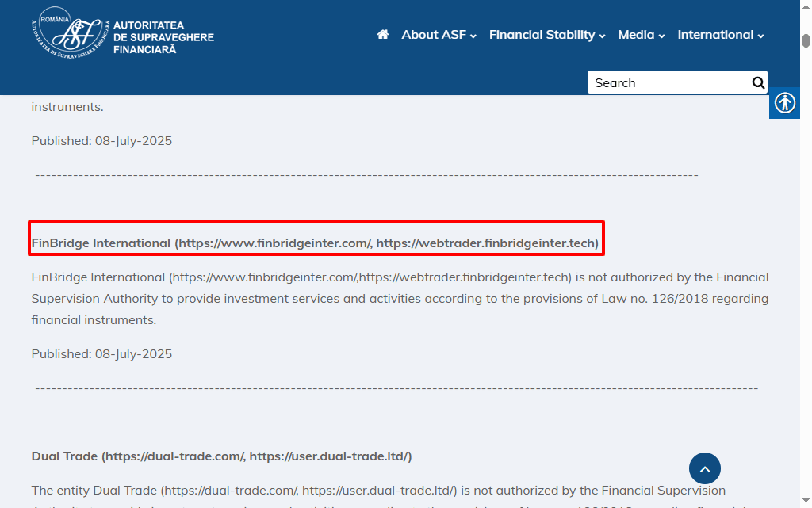The height and width of the screenshot is (508, 812).
Task: Go to the home page icon
Action: click(383, 35)
